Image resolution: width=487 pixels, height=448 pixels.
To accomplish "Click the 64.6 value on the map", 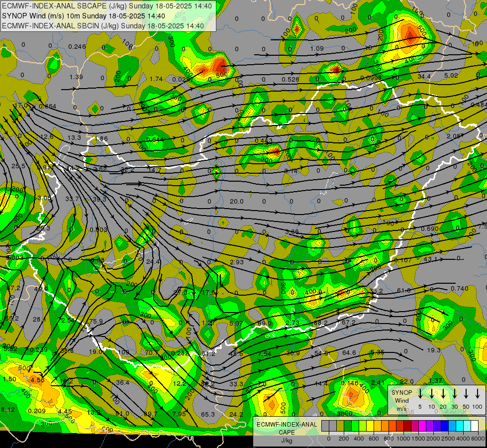I will click(x=349, y=352).
